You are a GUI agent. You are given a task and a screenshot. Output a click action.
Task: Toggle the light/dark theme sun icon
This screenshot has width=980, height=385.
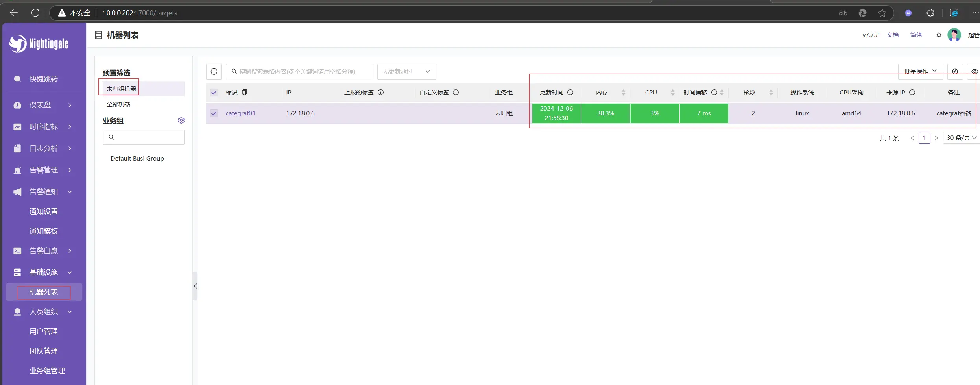(x=939, y=35)
